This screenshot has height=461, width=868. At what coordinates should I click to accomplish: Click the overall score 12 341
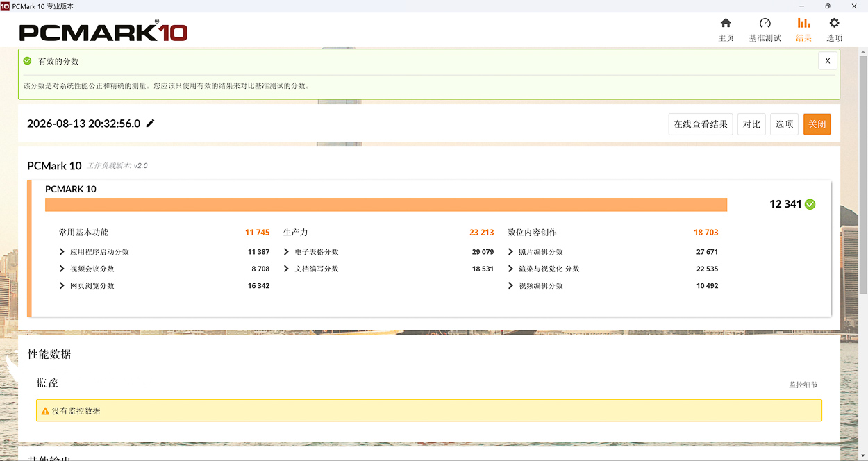(785, 204)
